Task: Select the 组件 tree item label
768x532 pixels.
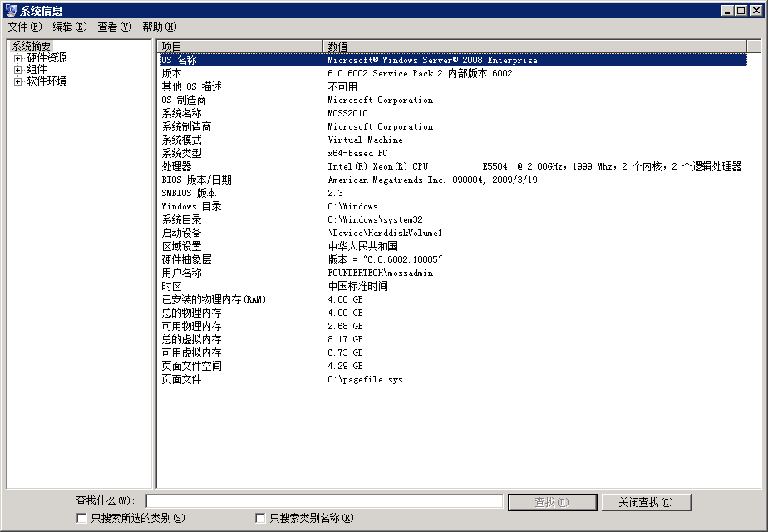Action: point(37,70)
